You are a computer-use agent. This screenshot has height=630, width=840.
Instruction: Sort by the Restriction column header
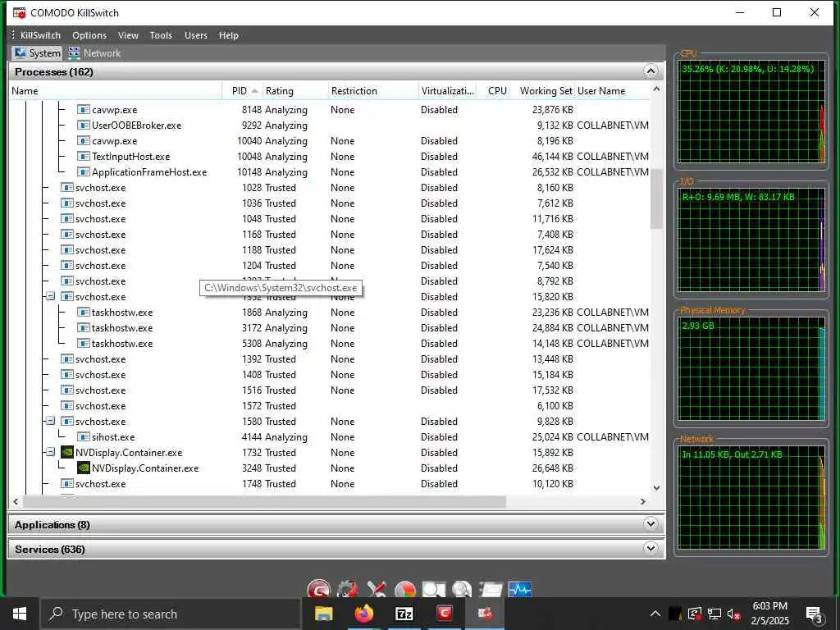tap(373, 90)
